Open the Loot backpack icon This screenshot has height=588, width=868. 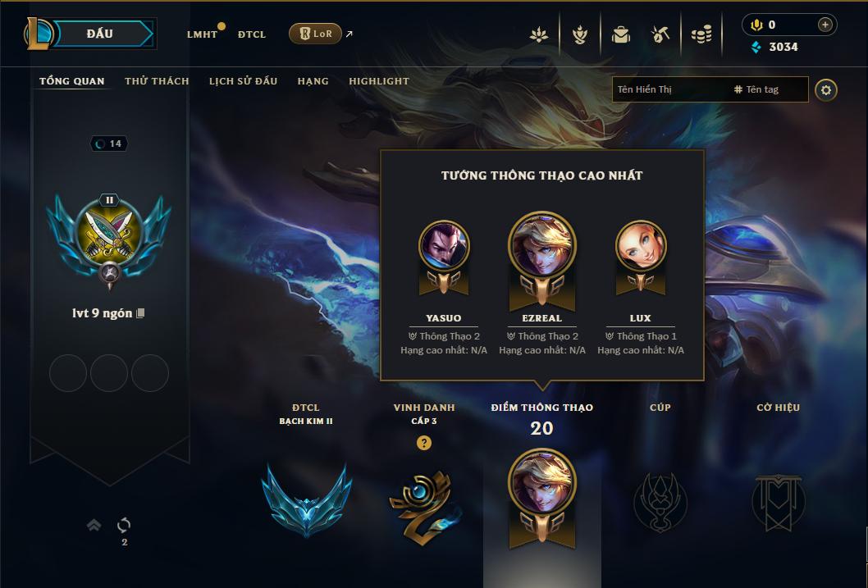[620, 35]
